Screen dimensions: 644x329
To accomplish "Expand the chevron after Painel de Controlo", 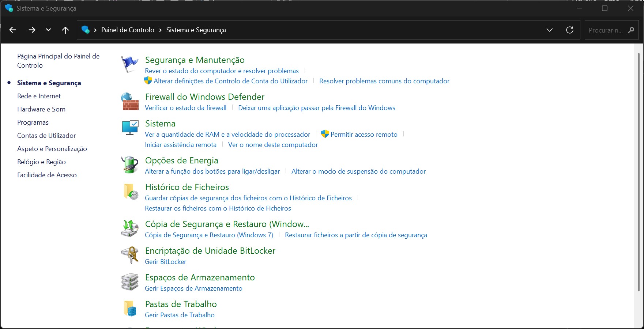I will 160,30.
